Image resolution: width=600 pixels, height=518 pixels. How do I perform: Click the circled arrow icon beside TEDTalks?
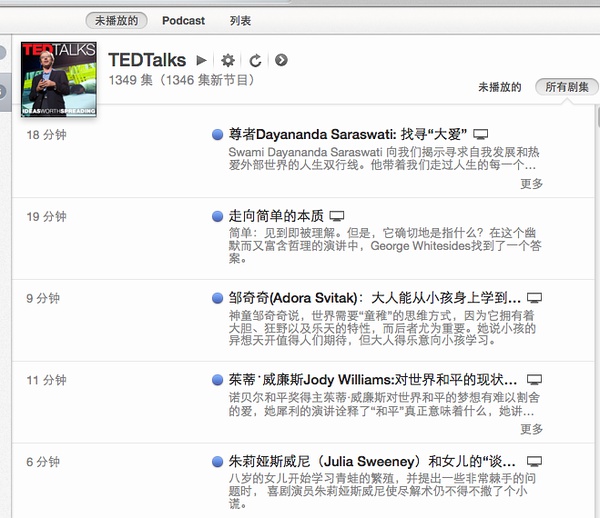[281, 60]
